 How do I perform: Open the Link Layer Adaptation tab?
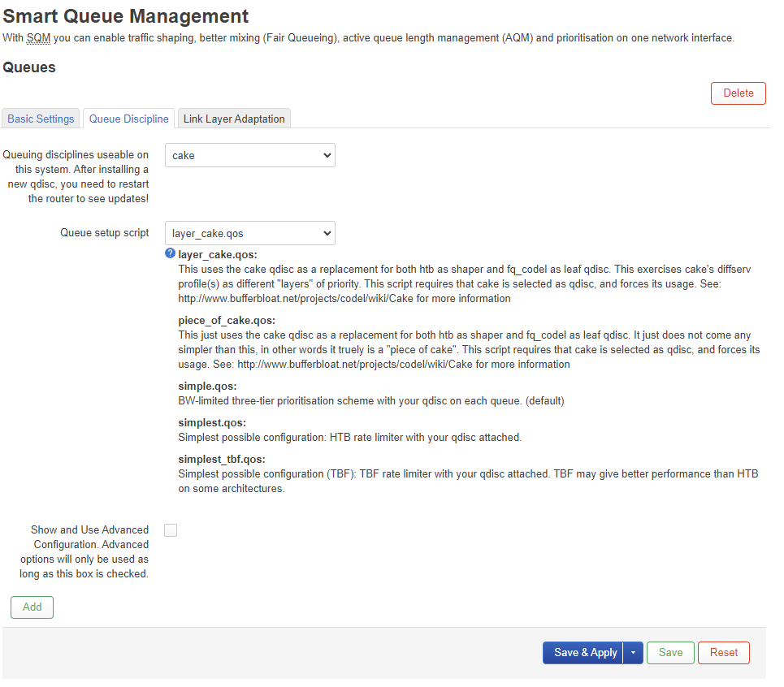(234, 119)
